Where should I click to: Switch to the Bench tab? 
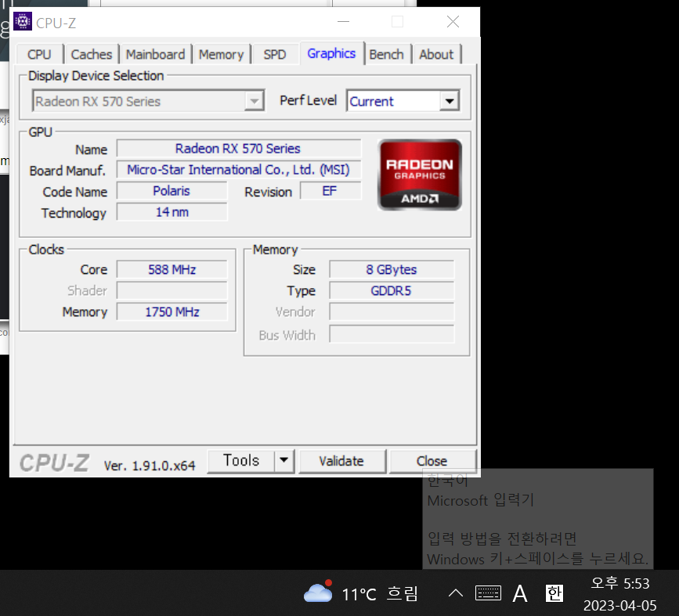tap(387, 55)
